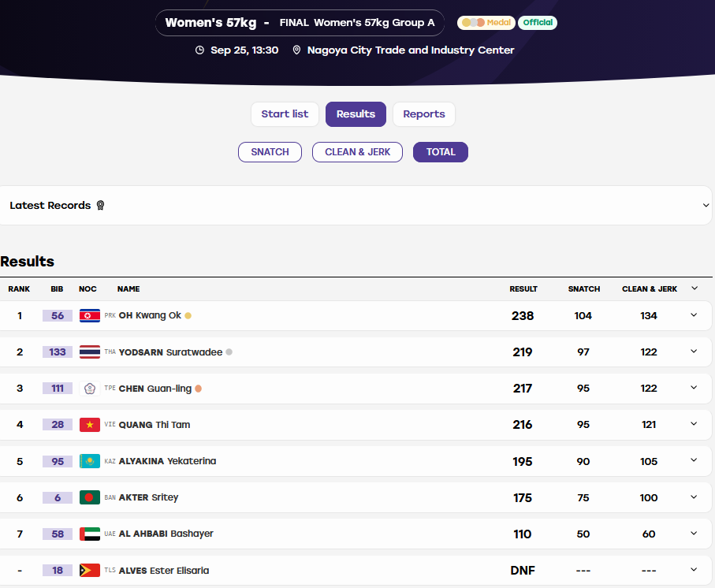
Task: Click the Medal badge
Action: tap(486, 22)
